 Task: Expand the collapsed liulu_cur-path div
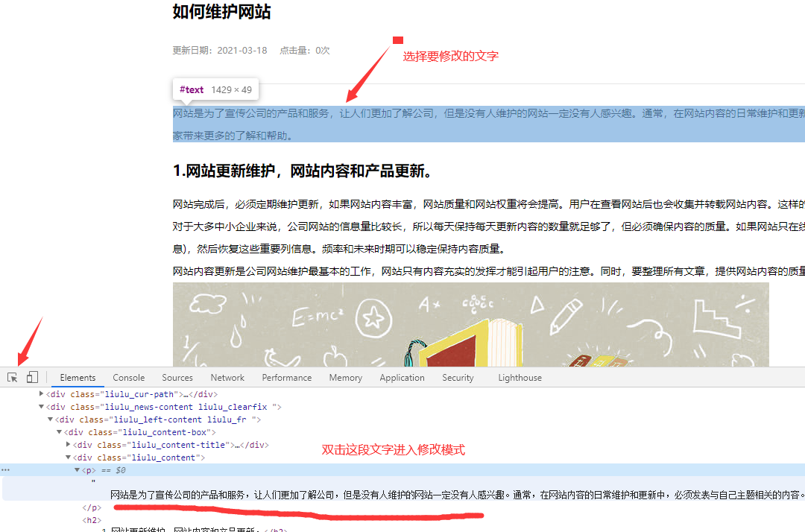click(x=41, y=394)
